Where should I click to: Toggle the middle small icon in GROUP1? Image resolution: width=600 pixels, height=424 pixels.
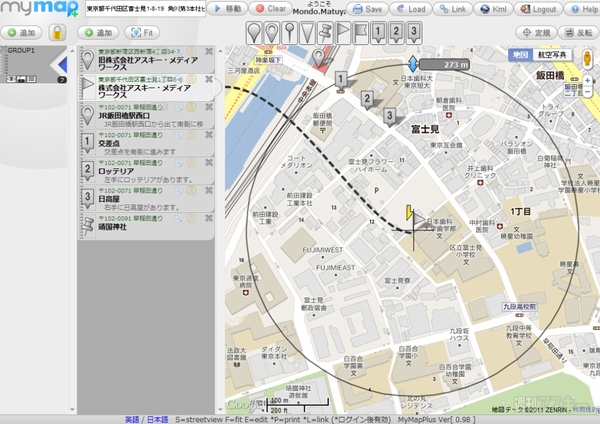pos(21,79)
